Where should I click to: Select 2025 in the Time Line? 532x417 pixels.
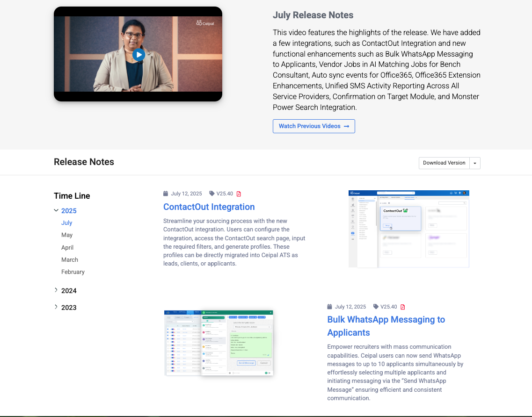click(x=69, y=211)
